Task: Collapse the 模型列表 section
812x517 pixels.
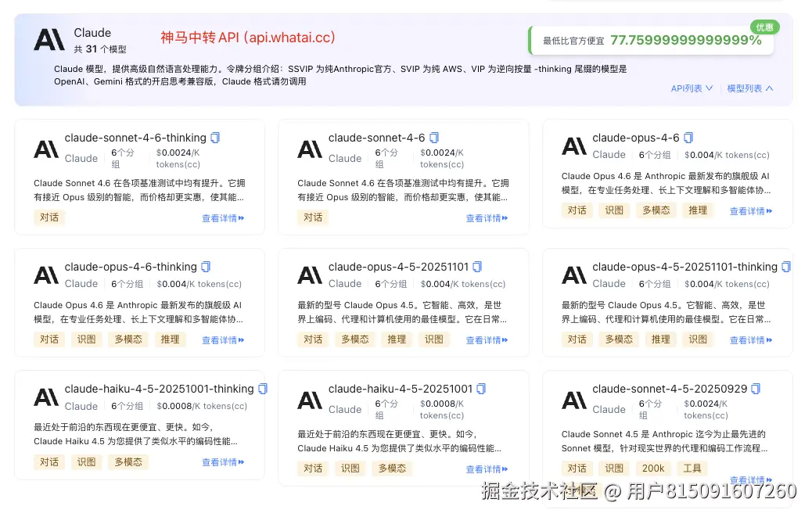Action: pos(750,88)
